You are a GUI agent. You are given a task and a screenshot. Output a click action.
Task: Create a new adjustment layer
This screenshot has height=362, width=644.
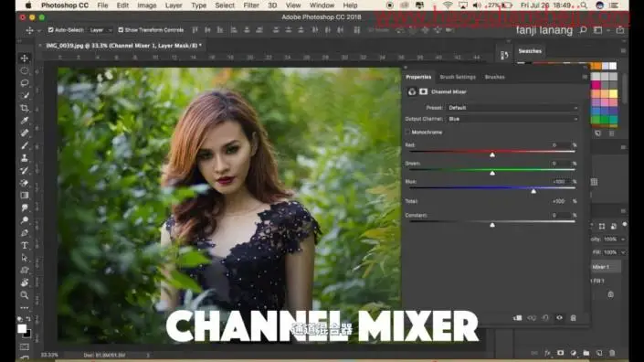pyautogui.click(x=574, y=353)
